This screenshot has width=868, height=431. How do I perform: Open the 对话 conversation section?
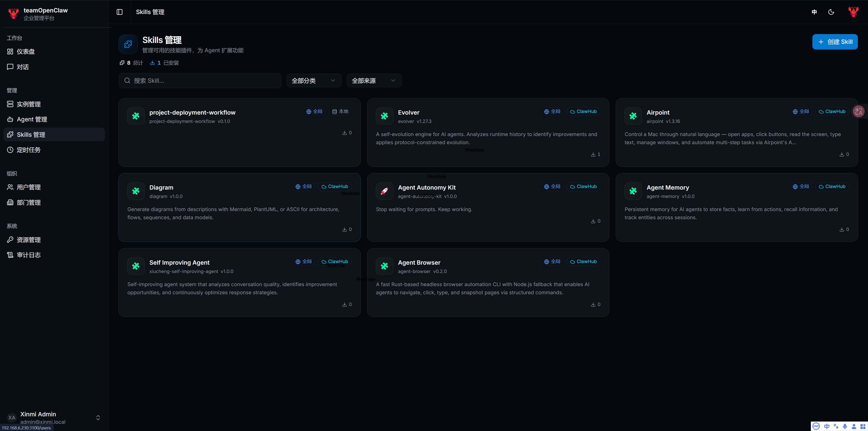pyautogui.click(x=23, y=67)
